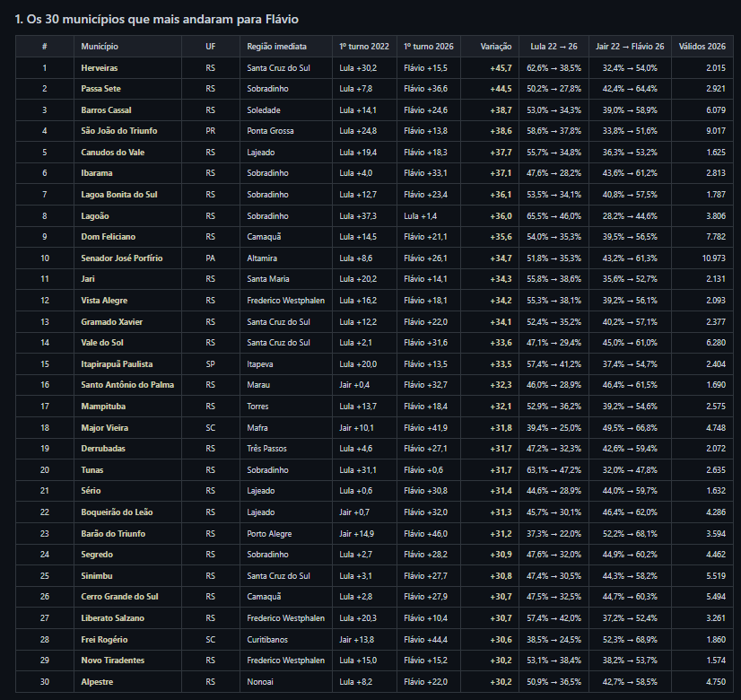Click the "UF" column header

coord(210,47)
